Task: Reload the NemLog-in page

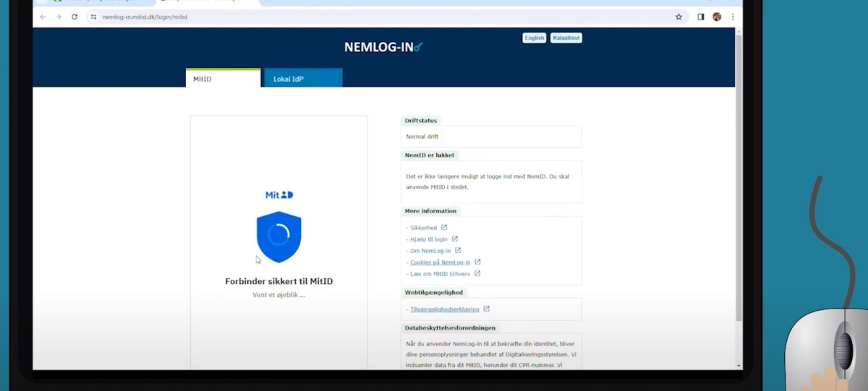Action: pos(75,17)
